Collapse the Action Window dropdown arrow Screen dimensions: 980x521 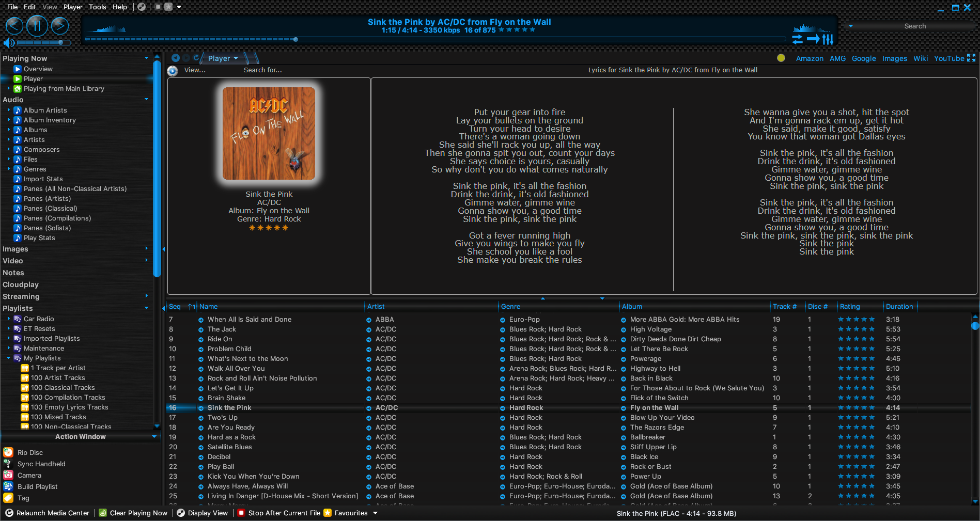point(154,437)
